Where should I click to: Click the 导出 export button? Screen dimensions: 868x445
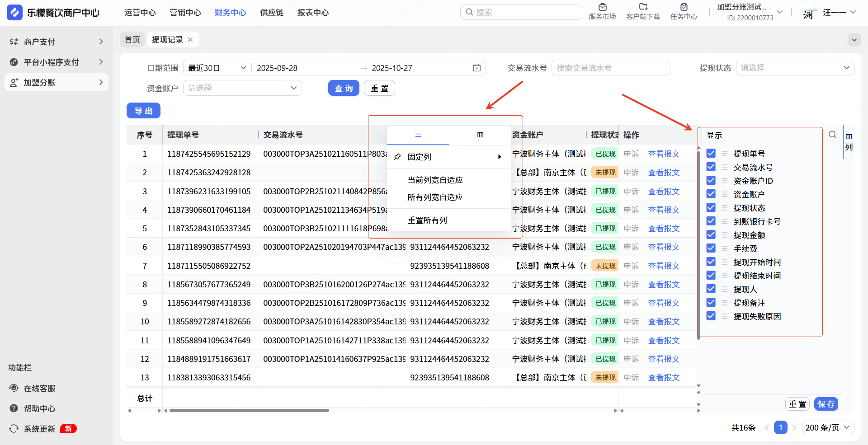143,111
